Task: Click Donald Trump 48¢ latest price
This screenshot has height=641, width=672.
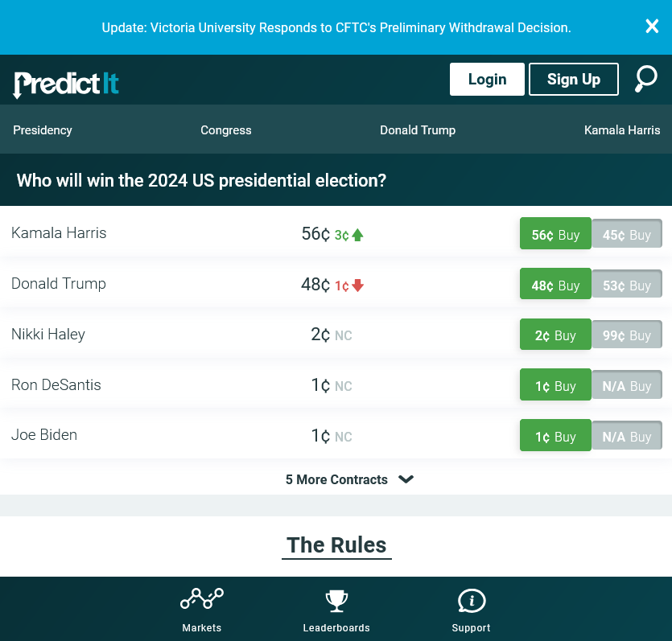Action: (x=315, y=285)
